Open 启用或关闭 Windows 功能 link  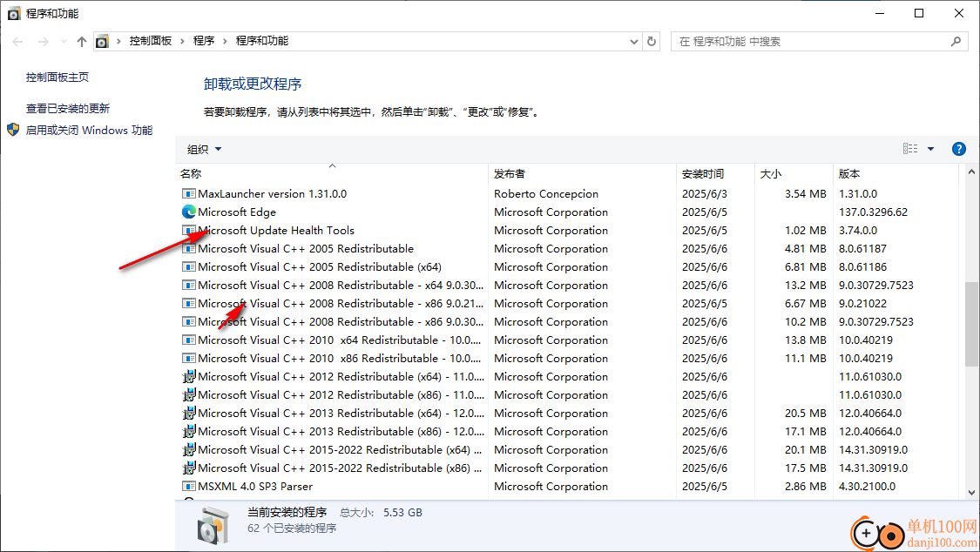click(x=90, y=131)
